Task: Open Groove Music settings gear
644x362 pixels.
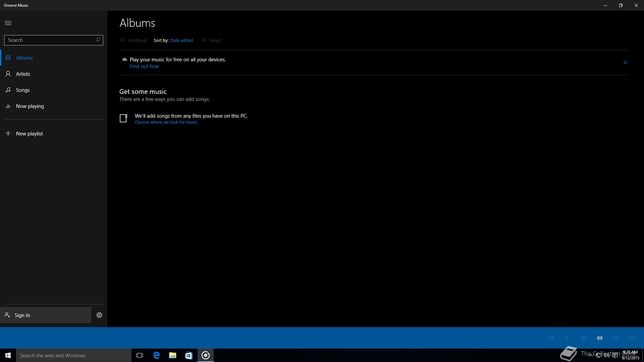Action: tap(99, 315)
